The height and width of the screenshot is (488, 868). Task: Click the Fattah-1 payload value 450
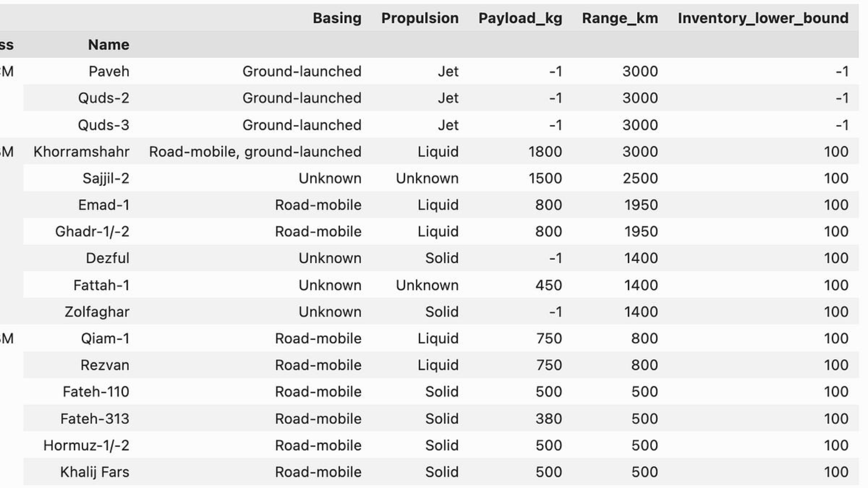[549, 285]
